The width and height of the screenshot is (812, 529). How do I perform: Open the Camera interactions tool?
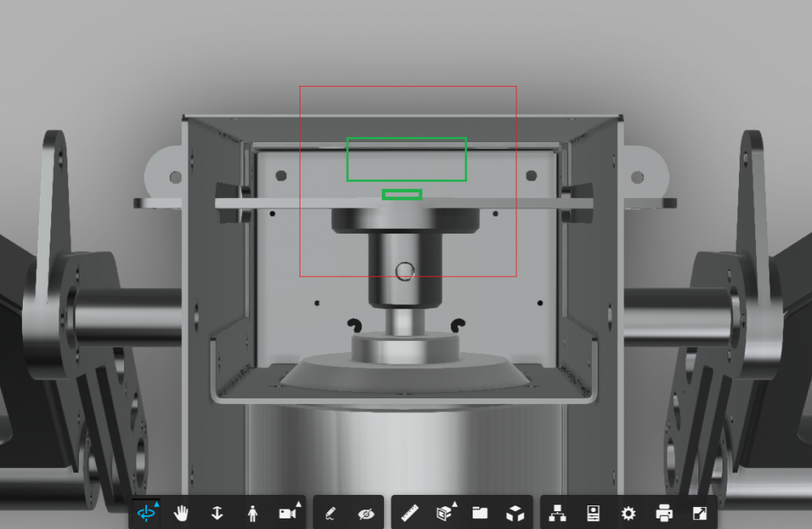(x=289, y=513)
